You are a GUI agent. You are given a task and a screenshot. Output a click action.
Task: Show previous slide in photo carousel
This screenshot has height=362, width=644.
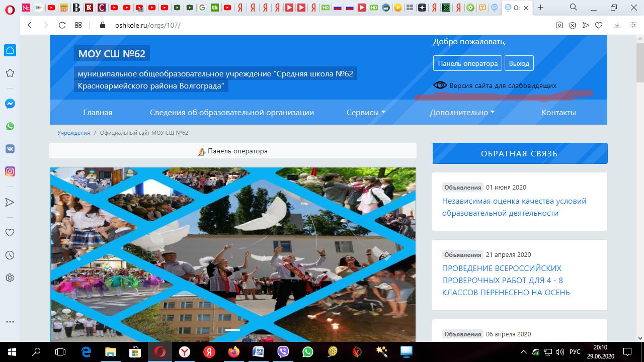click(78, 256)
